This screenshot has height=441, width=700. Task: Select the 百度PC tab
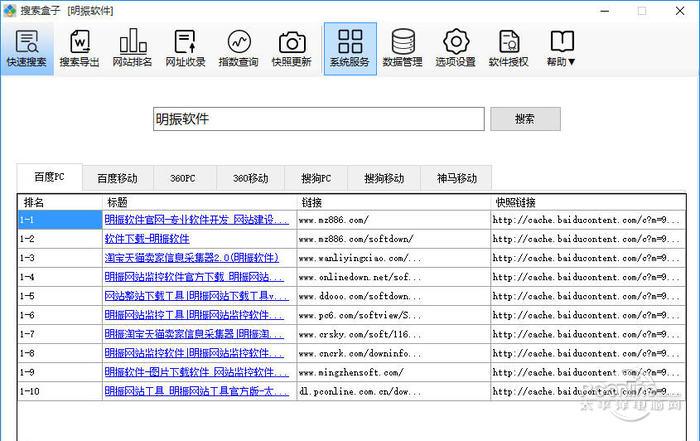pyautogui.click(x=50, y=177)
